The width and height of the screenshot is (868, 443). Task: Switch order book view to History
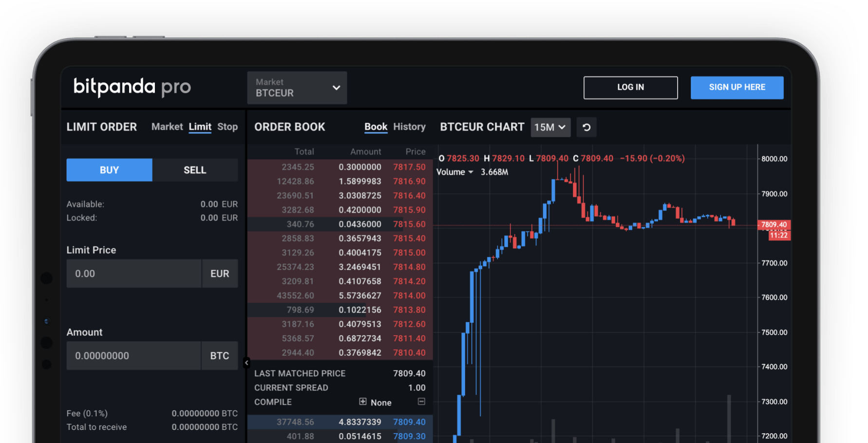(409, 127)
